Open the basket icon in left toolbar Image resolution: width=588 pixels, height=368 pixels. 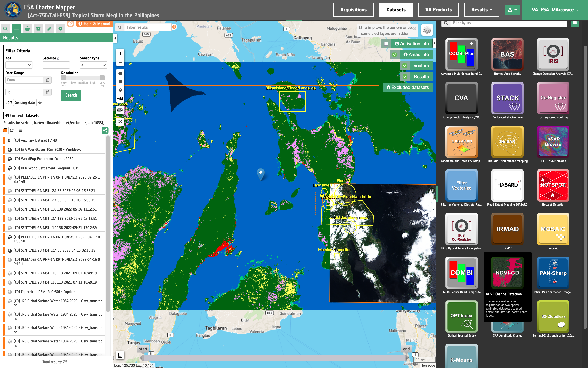pos(27,29)
